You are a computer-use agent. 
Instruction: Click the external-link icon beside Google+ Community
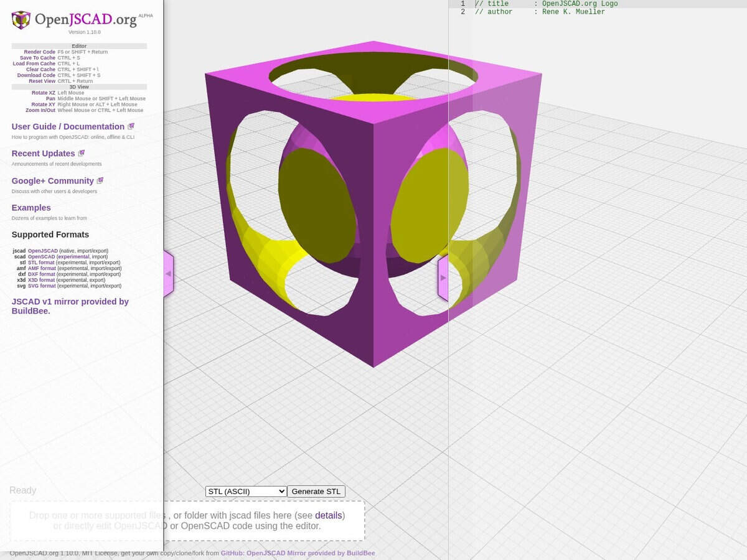tap(100, 180)
